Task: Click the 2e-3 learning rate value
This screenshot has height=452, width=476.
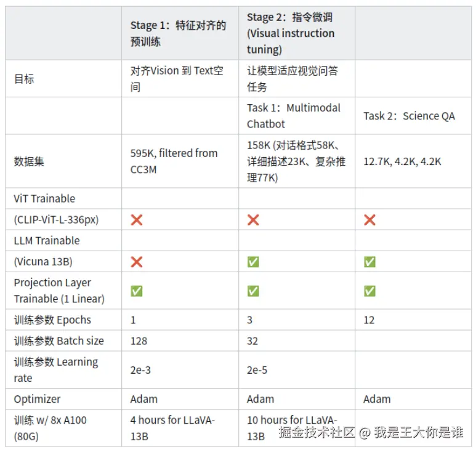Action: point(140,370)
